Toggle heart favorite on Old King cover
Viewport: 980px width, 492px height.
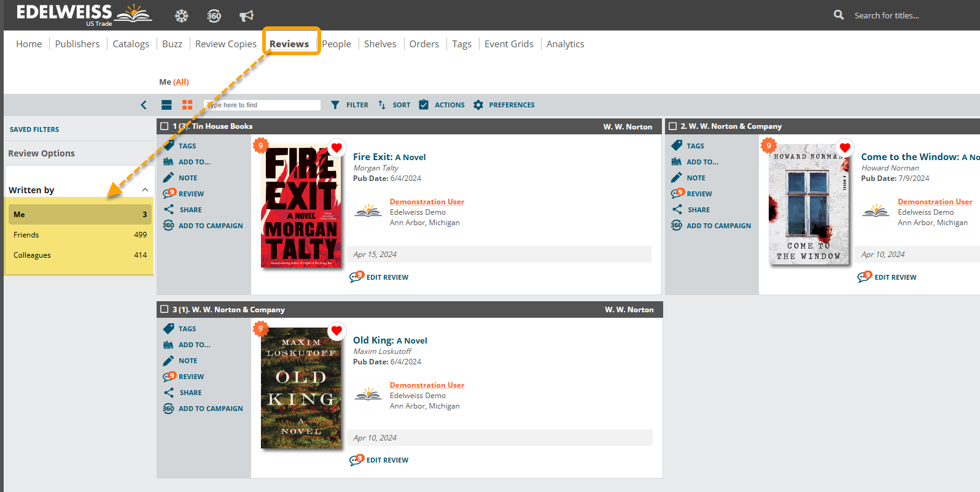tap(336, 331)
